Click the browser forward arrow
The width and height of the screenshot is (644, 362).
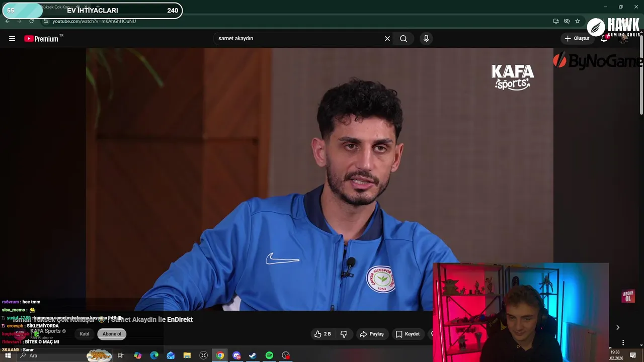19,21
